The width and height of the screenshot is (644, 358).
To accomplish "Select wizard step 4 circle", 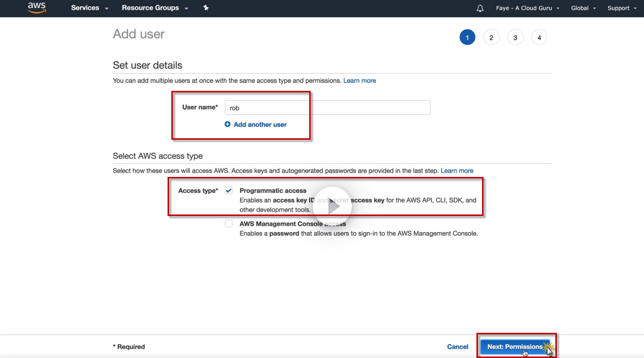I will (x=539, y=38).
